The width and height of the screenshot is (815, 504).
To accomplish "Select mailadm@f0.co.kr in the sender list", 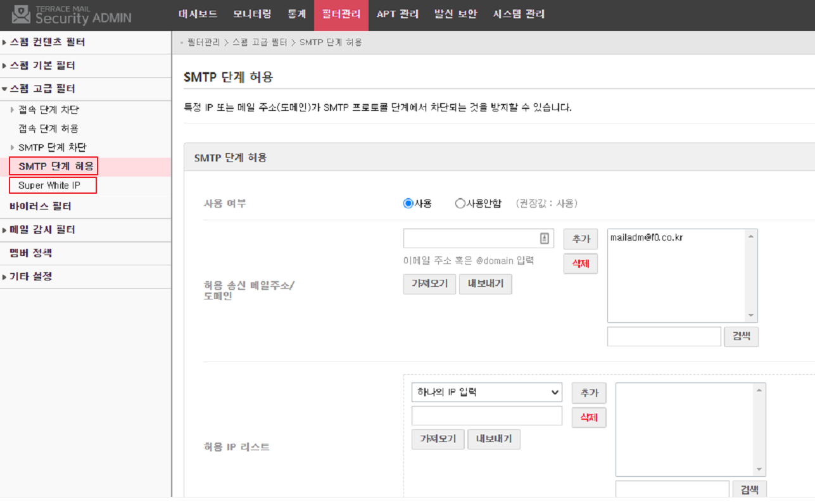I will [646, 238].
